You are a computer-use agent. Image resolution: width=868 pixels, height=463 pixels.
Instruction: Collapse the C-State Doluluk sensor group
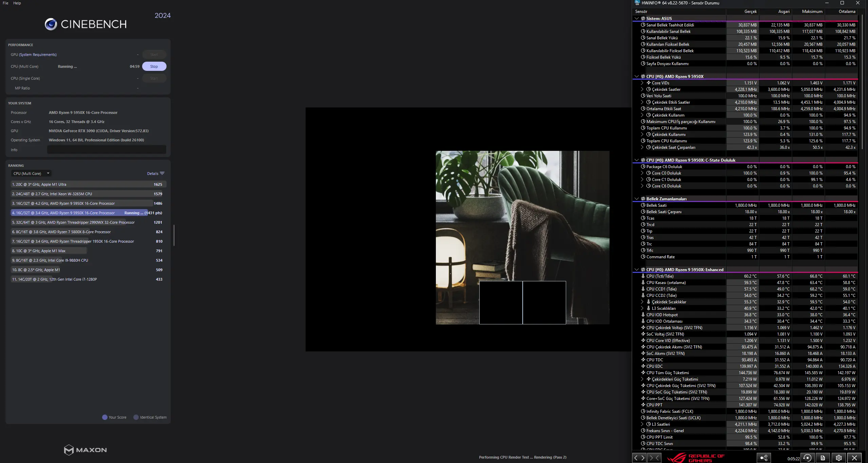[637, 160]
